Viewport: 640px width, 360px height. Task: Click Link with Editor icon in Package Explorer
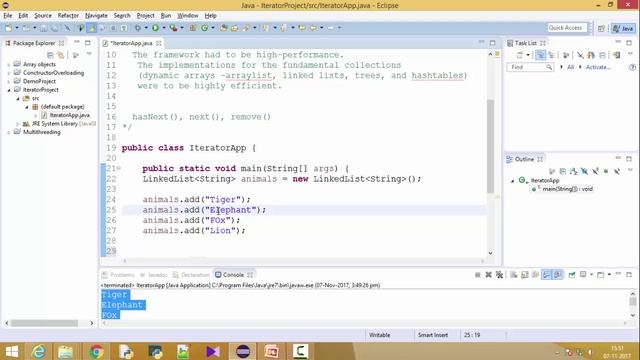61,55
